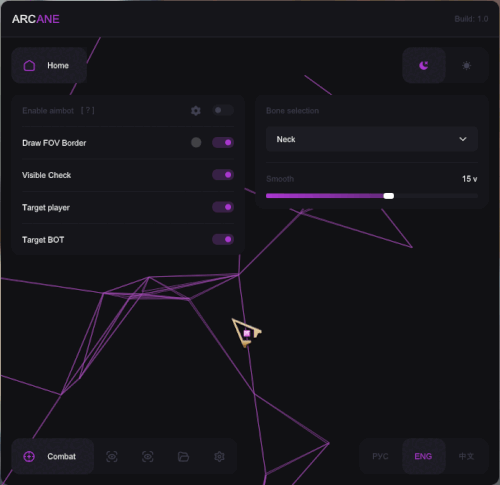The image size is (500, 485).
Task: Switch to light theme with sun icon
Action: pyautogui.click(x=467, y=65)
